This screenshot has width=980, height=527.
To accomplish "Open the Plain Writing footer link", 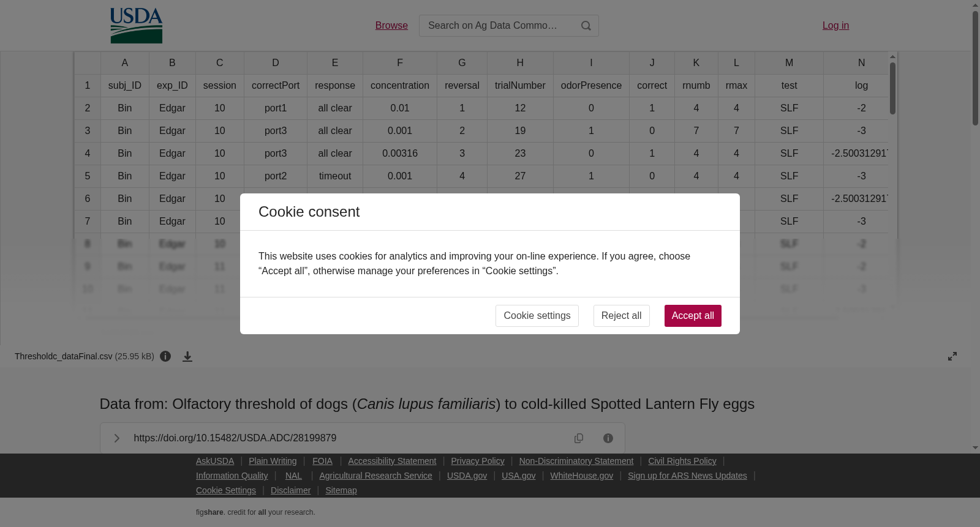I will pyautogui.click(x=273, y=461).
